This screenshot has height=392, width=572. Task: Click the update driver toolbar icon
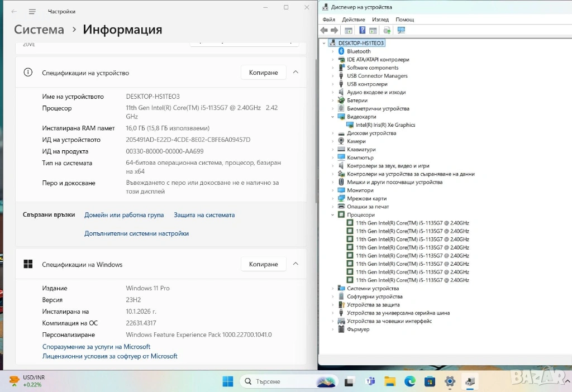point(387,30)
